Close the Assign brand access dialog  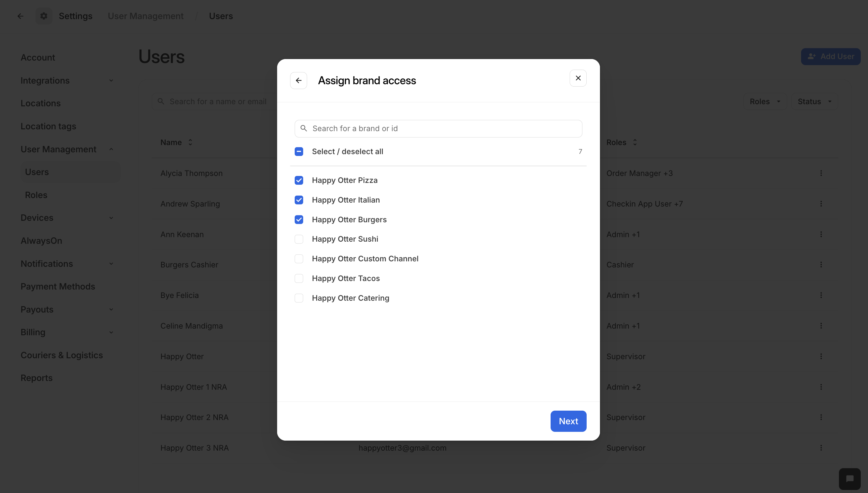point(578,78)
